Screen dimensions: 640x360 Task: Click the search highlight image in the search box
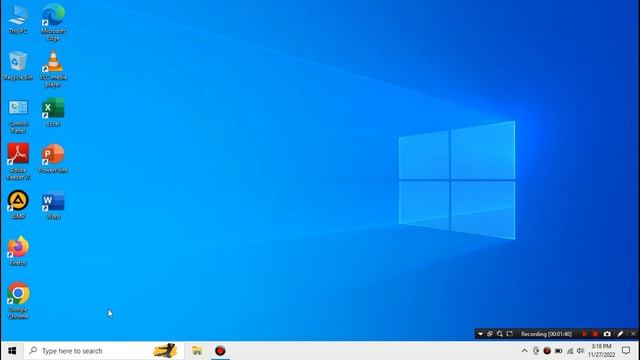point(165,351)
